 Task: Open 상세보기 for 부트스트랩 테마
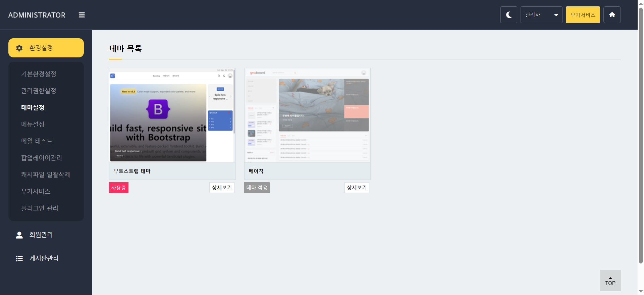coord(222,188)
